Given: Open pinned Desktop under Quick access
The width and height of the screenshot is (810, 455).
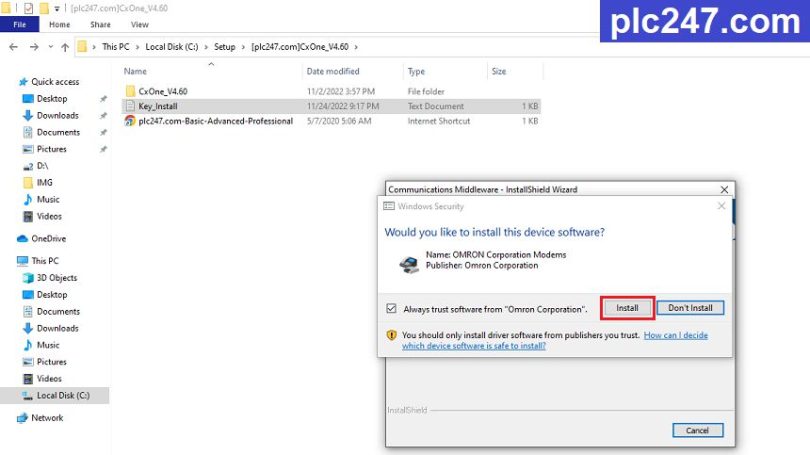Looking at the screenshot, I should 52,99.
